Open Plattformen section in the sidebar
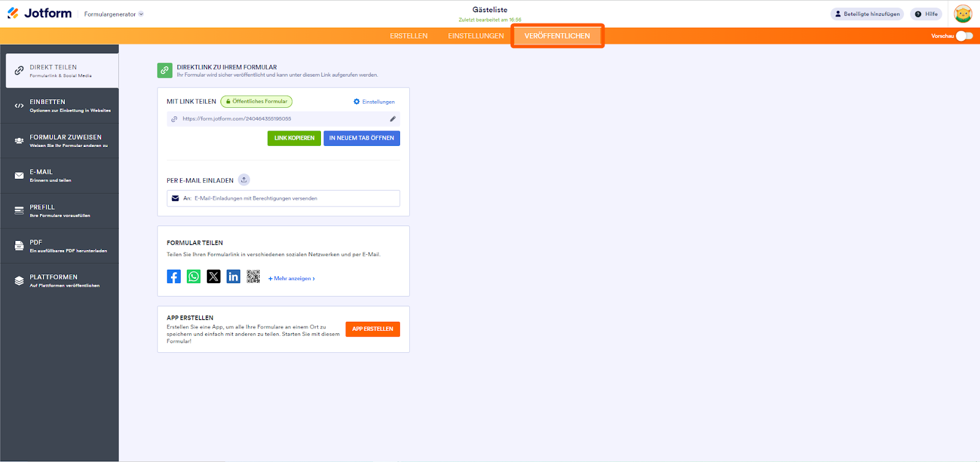Screen dimensions: 980x462 pyautogui.click(x=59, y=281)
